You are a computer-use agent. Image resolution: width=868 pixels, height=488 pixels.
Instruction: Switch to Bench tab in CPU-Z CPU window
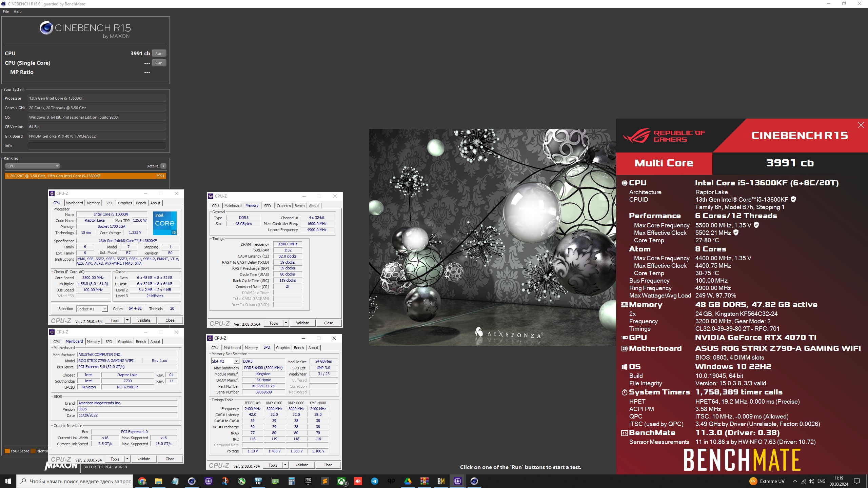[141, 203]
